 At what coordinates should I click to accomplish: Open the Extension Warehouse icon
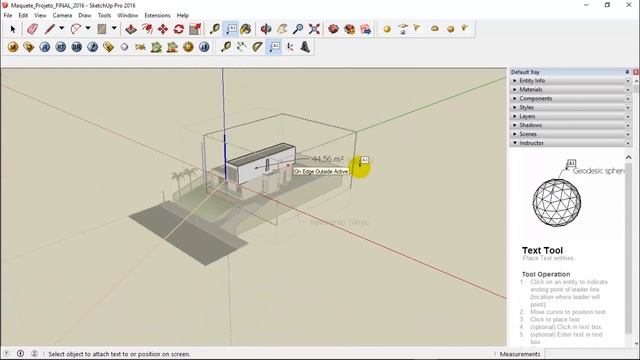(x=350, y=29)
